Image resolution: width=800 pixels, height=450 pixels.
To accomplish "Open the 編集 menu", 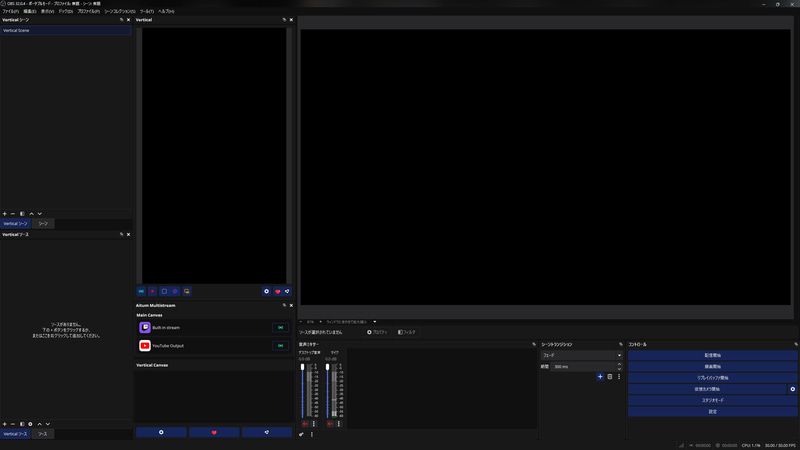I will 30,11.
